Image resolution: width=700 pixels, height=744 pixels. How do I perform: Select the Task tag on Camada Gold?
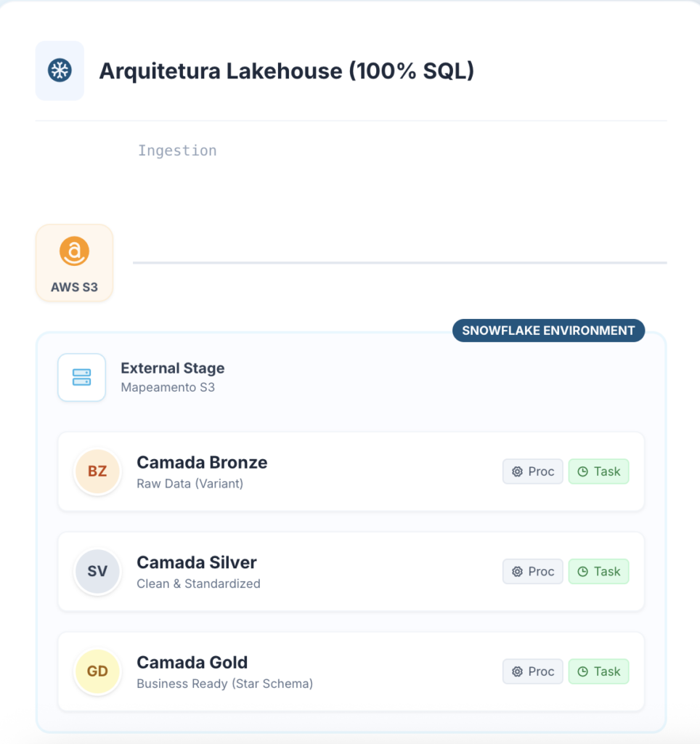(x=598, y=672)
